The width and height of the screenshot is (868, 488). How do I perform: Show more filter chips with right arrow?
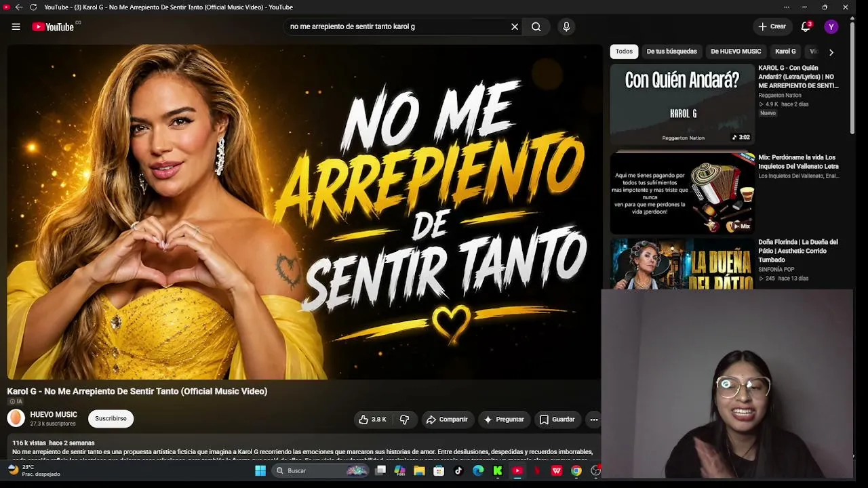(831, 52)
